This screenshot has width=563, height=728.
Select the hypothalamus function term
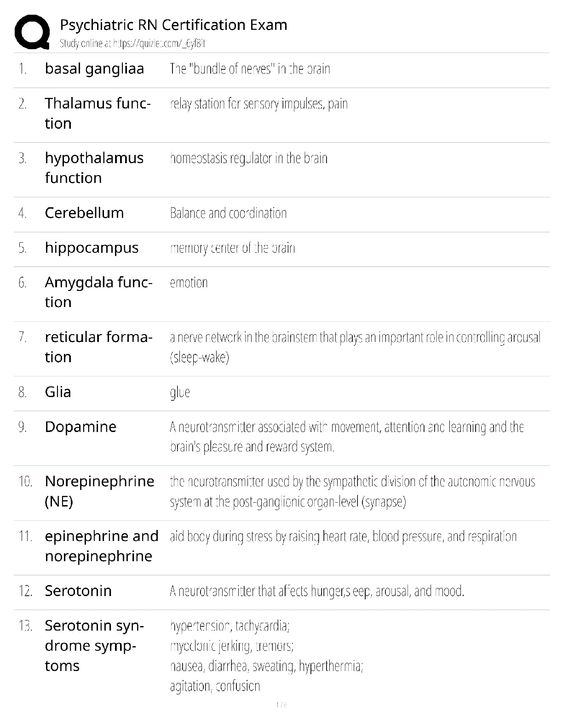click(x=94, y=168)
